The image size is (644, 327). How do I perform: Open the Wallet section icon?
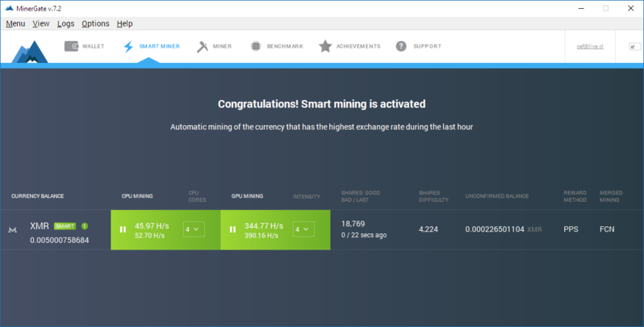pyautogui.click(x=70, y=46)
